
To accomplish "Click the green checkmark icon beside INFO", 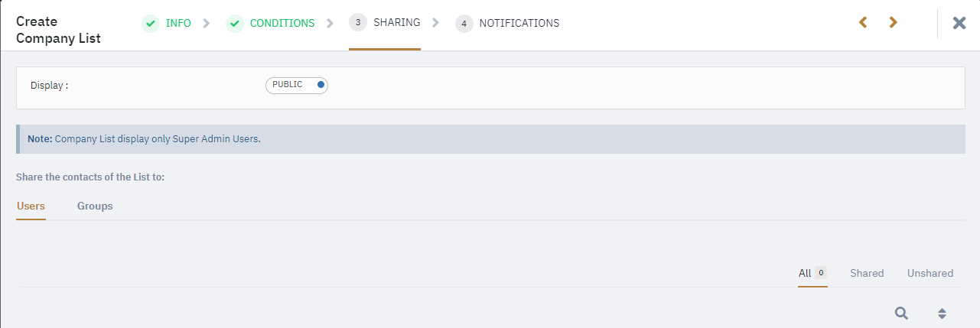I will click(x=151, y=24).
